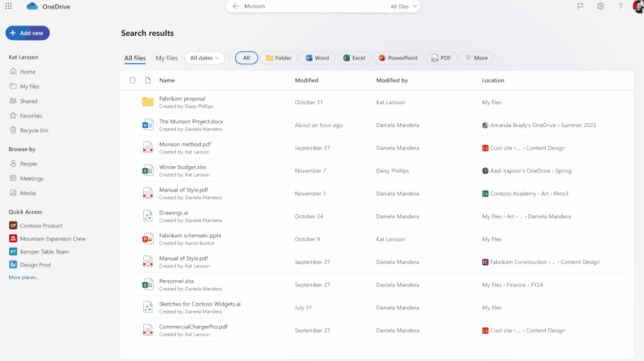Click the Design Prod site icon
Viewport: 644px width, 361px height.
tap(13, 265)
